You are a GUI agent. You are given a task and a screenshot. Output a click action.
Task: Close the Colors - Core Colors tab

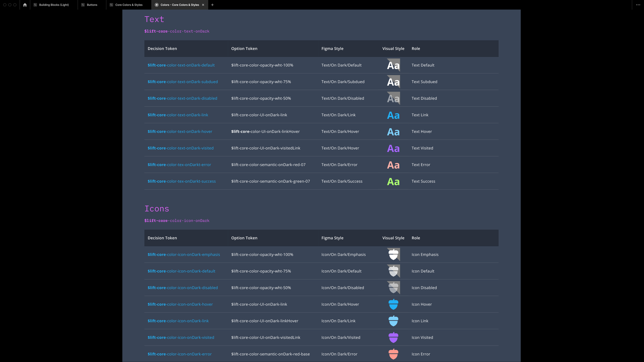point(203,5)
